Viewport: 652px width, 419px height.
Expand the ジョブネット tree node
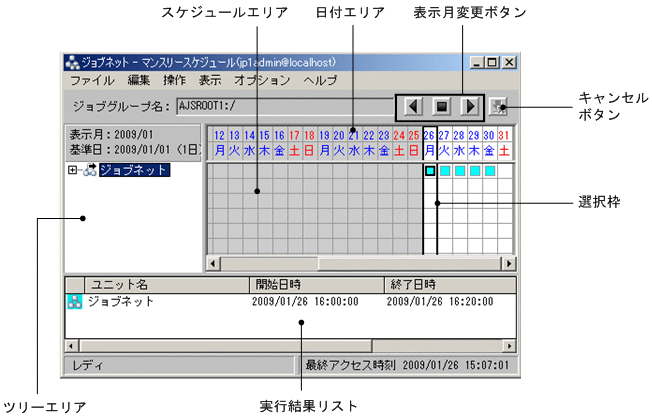pyautogui.click(x=72, y=170)
